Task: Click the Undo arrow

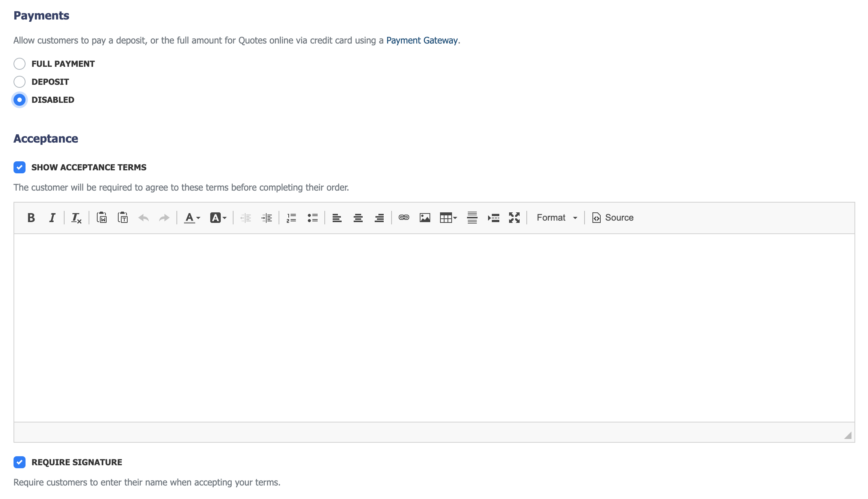Action: [x=144, y=218]
